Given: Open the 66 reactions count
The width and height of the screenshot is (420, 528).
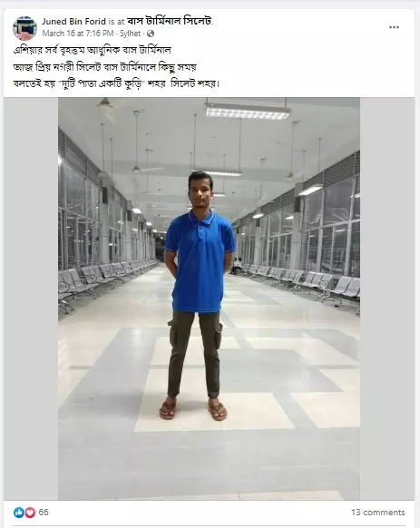Looking at the screenshot, I should [x=44, y=513].
